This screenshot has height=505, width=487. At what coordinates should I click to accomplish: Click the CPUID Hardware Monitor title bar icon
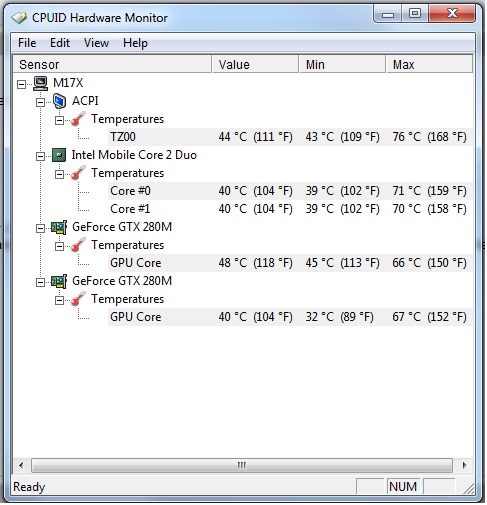19,18
